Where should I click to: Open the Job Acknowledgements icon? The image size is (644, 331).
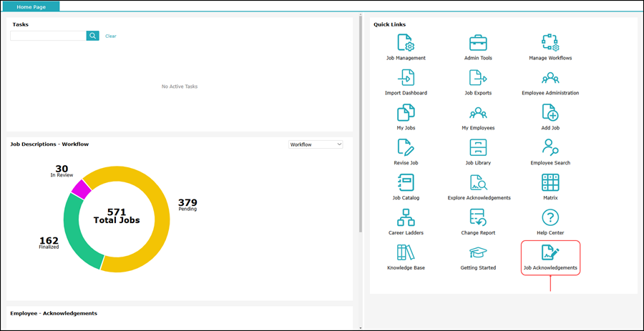coord(550,253)
